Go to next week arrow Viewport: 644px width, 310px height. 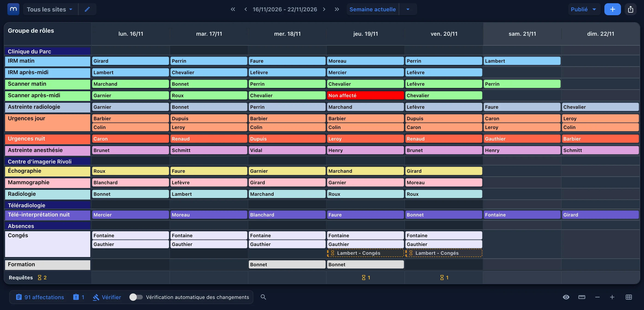[324, 9]
